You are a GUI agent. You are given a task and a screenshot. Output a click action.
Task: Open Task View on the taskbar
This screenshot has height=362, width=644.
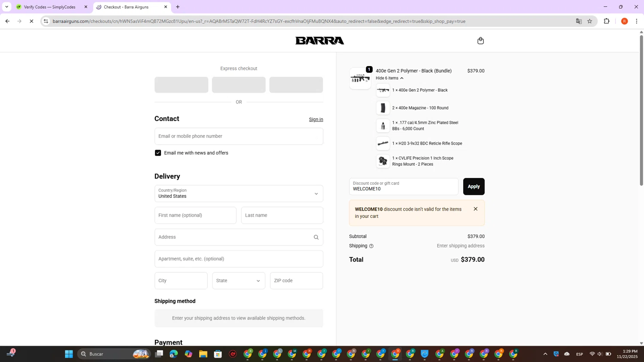coord(159,354)
